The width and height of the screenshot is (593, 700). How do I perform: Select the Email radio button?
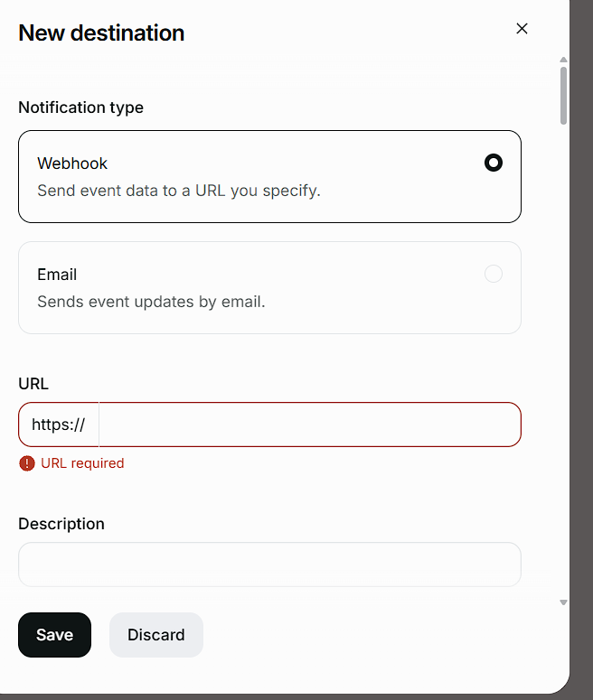[494, 274]
